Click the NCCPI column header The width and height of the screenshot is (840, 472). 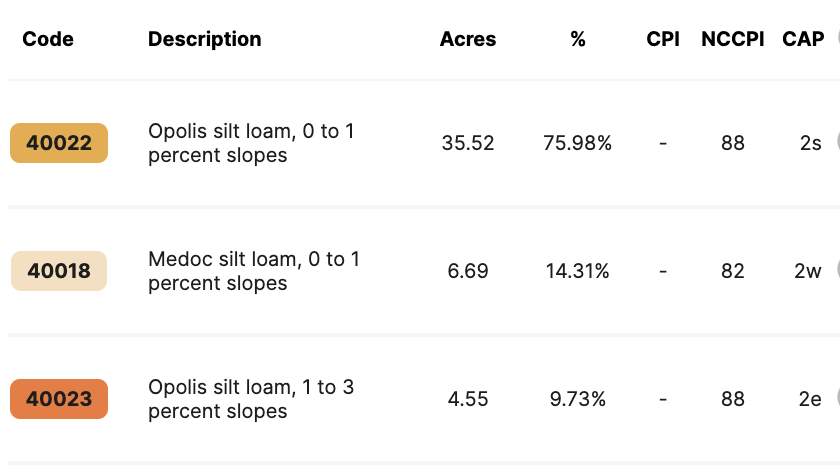pos(733,39)
